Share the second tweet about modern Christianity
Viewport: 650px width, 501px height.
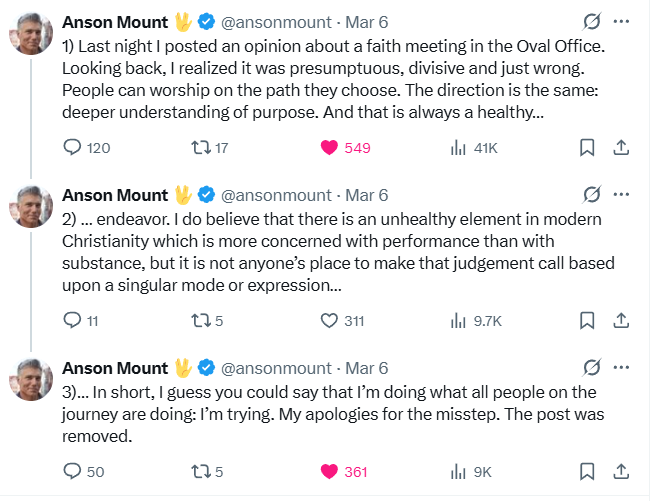coord(620,321)
